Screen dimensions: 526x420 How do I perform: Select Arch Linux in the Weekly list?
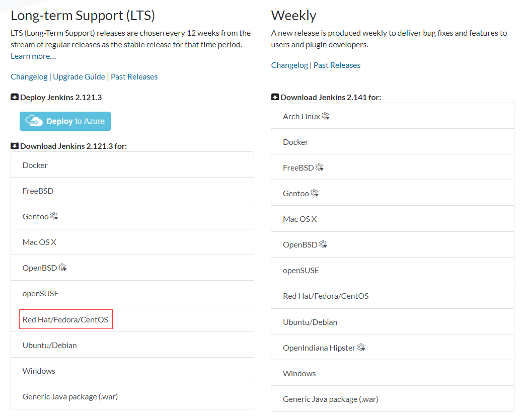[393, 116]
